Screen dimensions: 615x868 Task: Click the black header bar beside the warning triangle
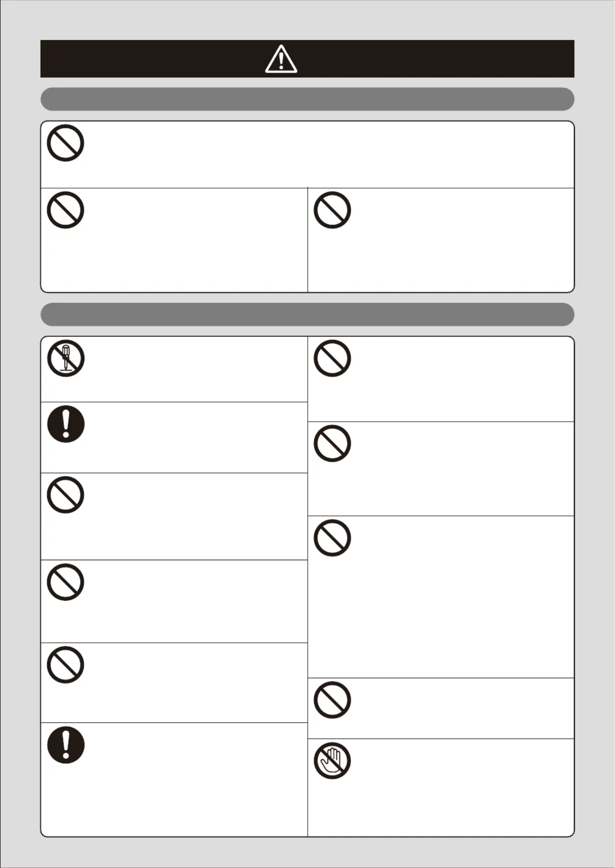point(152,59)
